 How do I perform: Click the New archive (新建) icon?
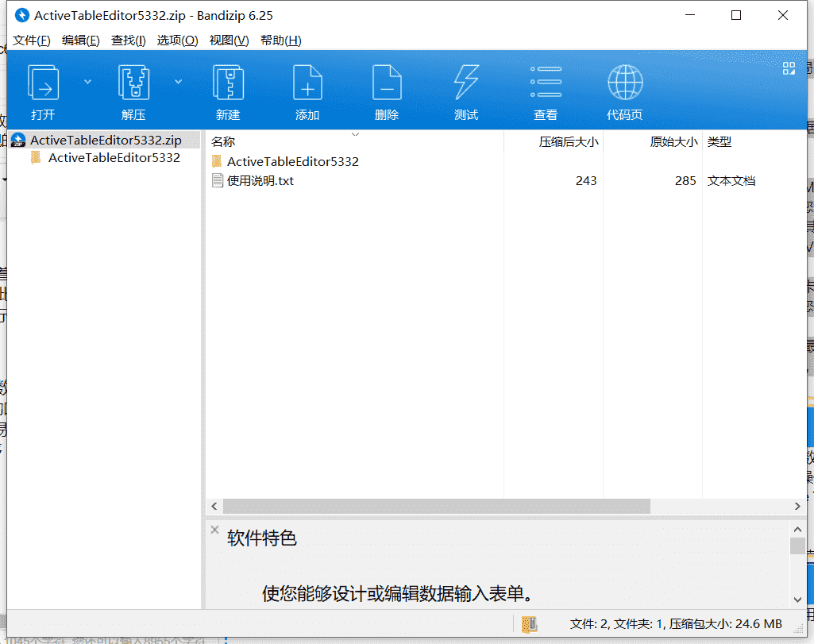(228, 83)
